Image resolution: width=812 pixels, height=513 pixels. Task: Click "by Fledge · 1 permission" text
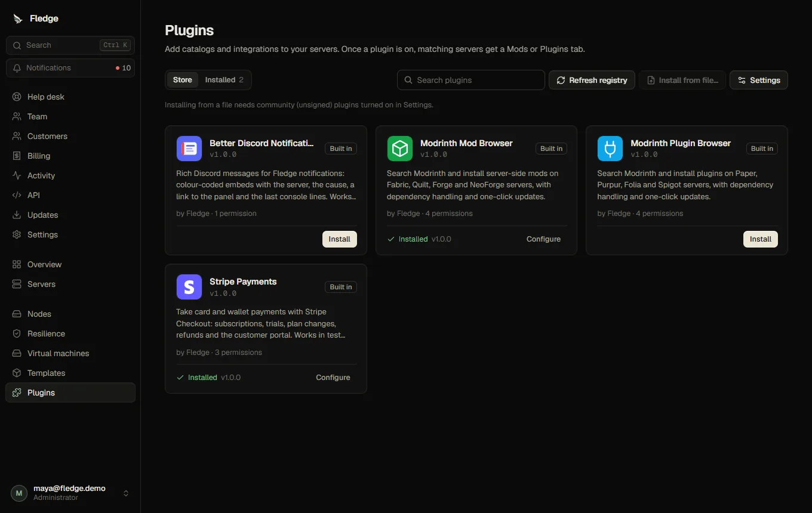[x=216, y=214]
